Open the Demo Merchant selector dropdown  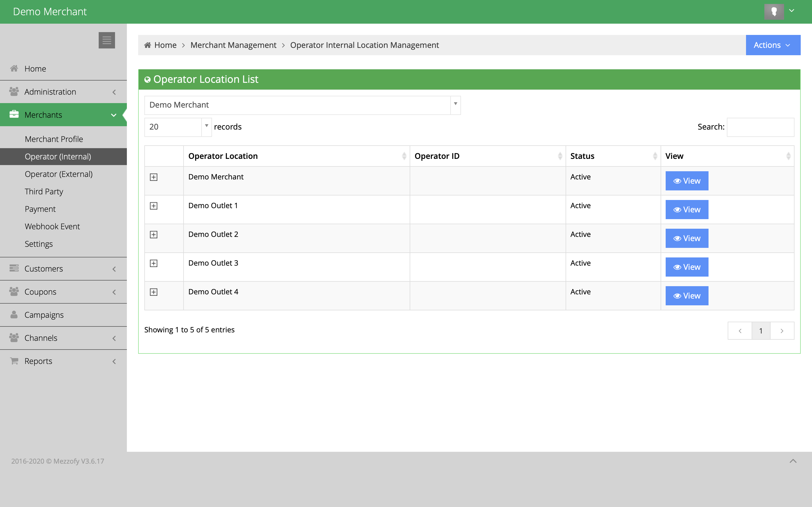[x=302, y=105]
